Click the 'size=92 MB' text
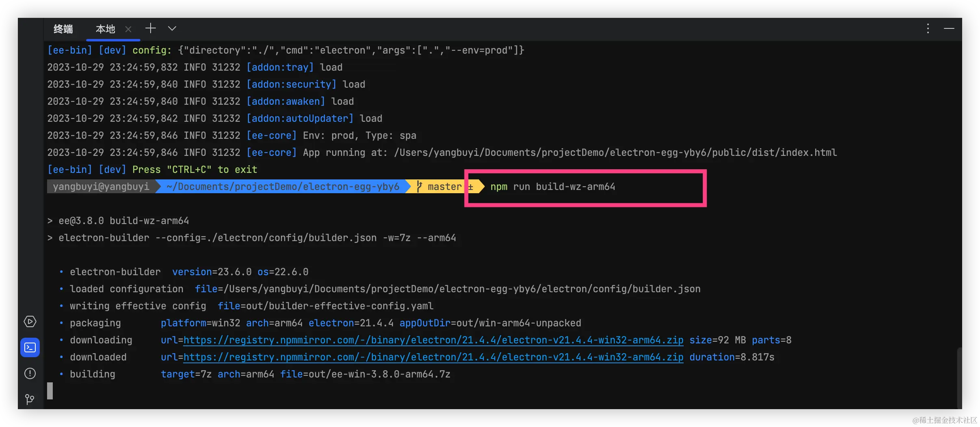 718,340
